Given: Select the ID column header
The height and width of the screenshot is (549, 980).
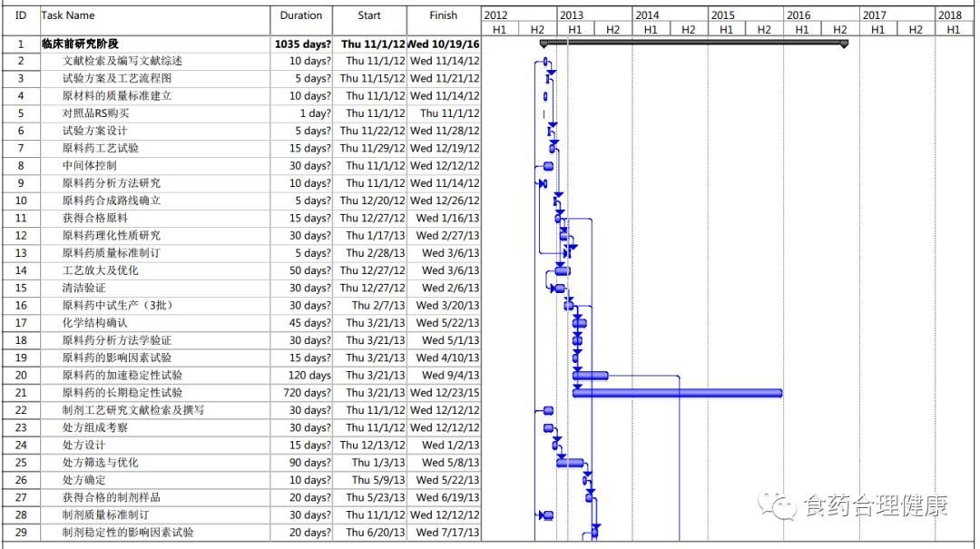Looking at the screenshot, I should (x=21, y=15).
